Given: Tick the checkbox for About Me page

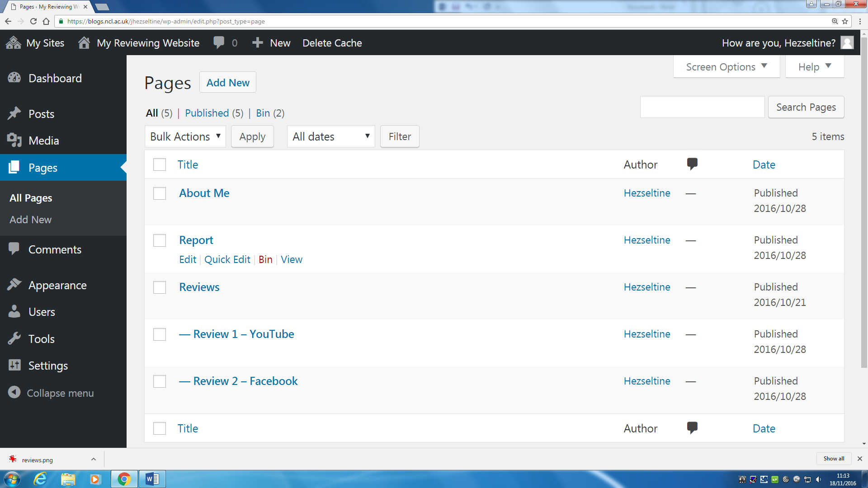Looking at the screenshot, I should [x=160, y=193].
